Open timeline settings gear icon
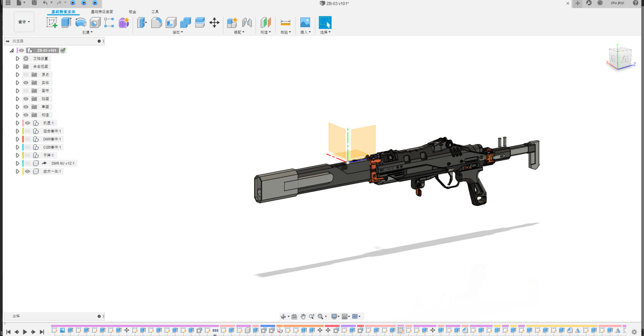 (x=634, y=332)
